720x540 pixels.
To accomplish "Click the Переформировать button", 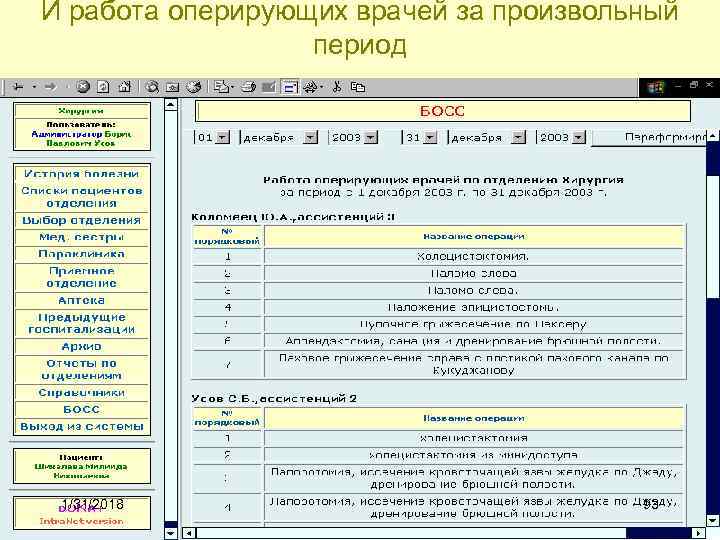I will tap(648, 137).
